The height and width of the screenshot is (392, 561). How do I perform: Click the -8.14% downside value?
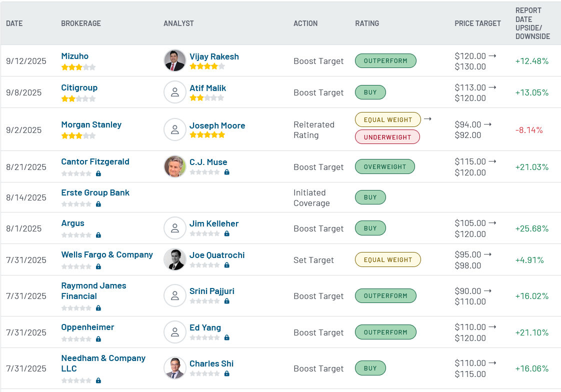529,130
